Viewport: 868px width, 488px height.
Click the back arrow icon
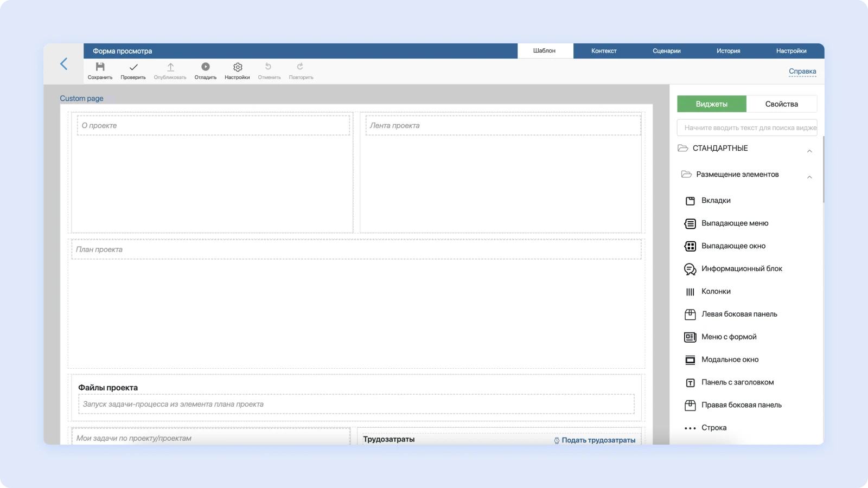[64, 64]
